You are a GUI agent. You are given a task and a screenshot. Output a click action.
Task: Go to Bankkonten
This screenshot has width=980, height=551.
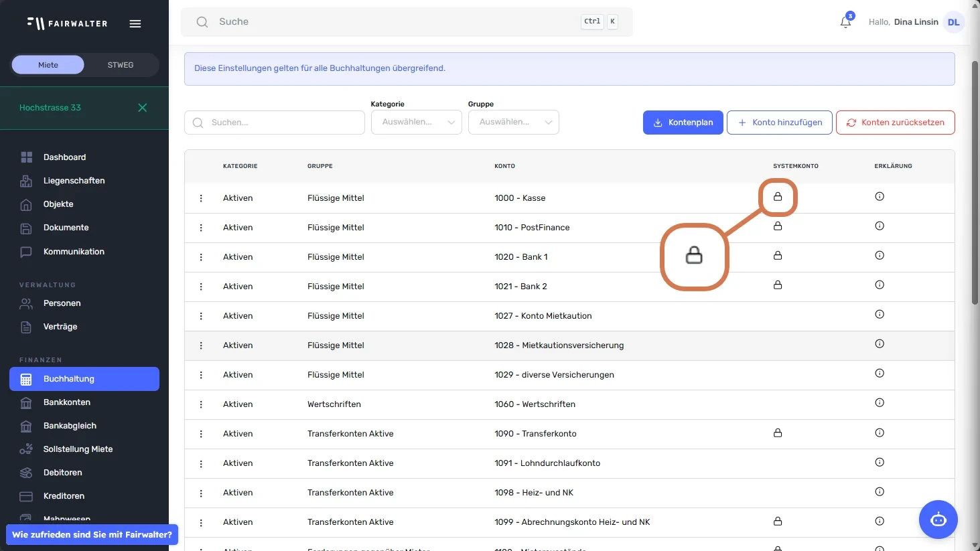click(x=84, y=402)
